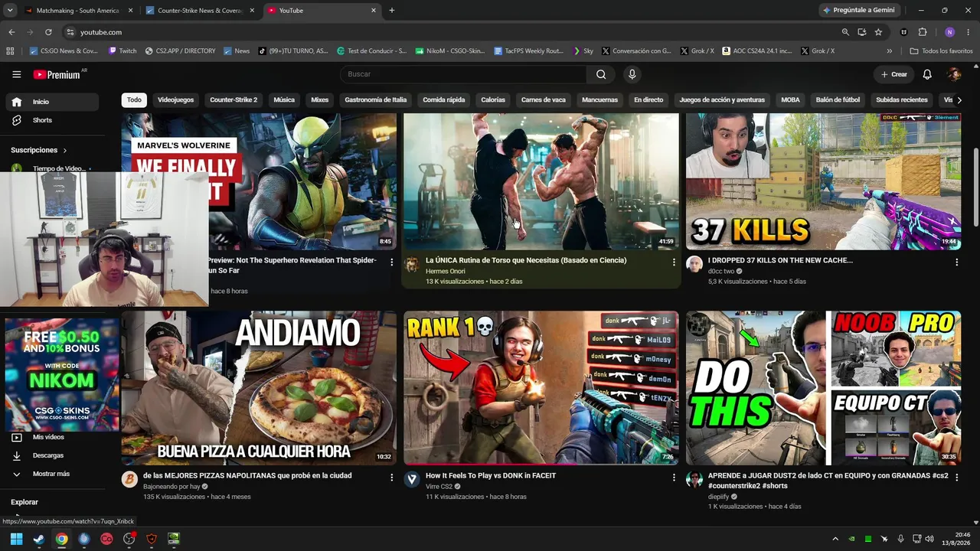Open options menu for Virre CS2 video
This screenshot has height=551, width=980.
[674, 477]
